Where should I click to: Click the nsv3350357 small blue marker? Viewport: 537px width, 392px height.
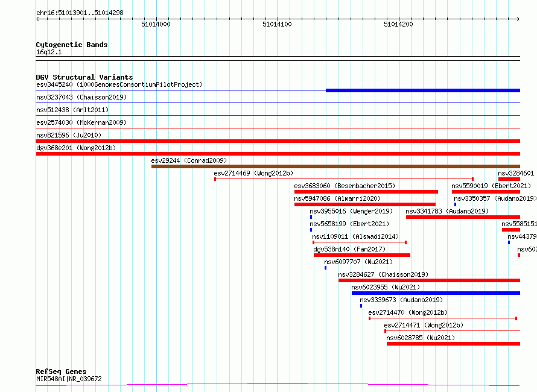(x=455, y=204)
